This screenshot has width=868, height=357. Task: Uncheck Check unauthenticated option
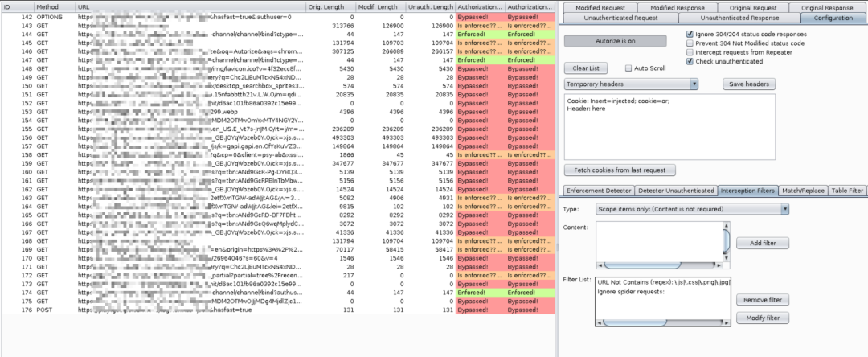(x=690, y=61)
